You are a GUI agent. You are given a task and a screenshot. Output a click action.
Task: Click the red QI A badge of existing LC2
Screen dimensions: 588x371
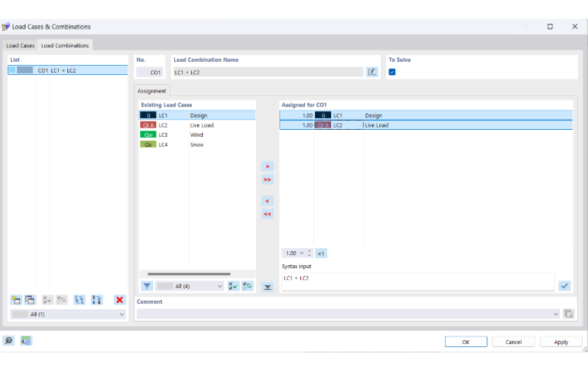pos(148,125)
